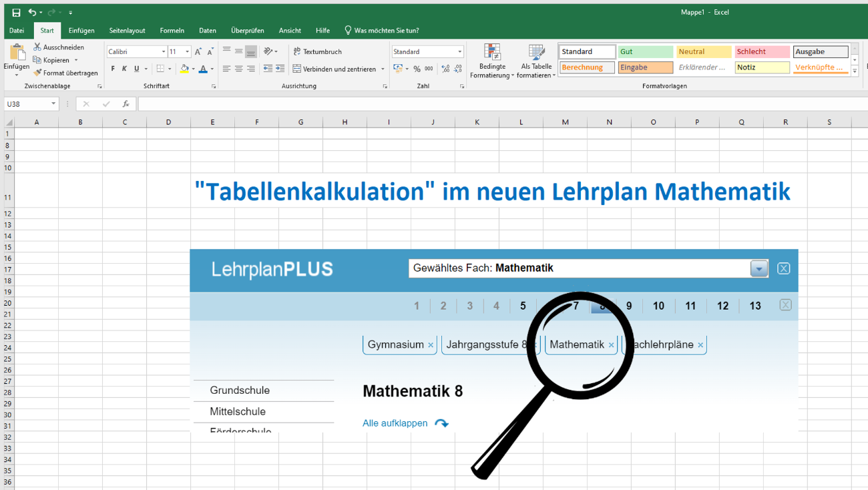Align text left in the cell

[x=227, y=69]
